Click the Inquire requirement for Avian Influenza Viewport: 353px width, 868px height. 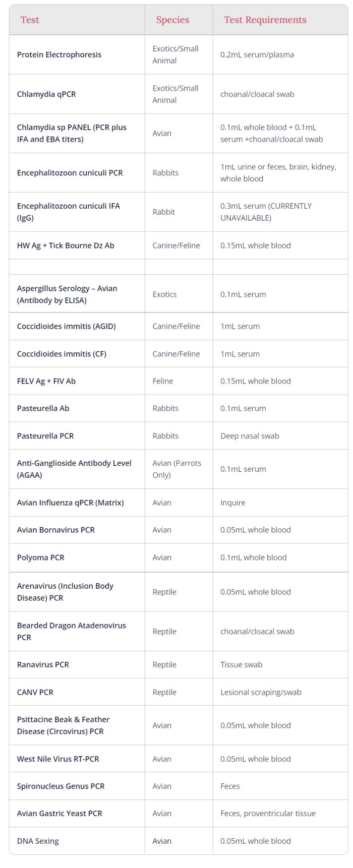[x=232, y=503]
